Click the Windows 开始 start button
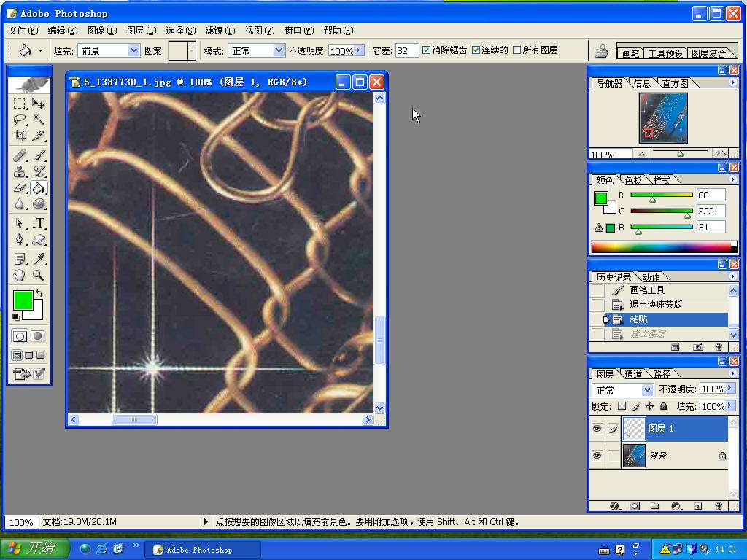 (x=35, y=549)
